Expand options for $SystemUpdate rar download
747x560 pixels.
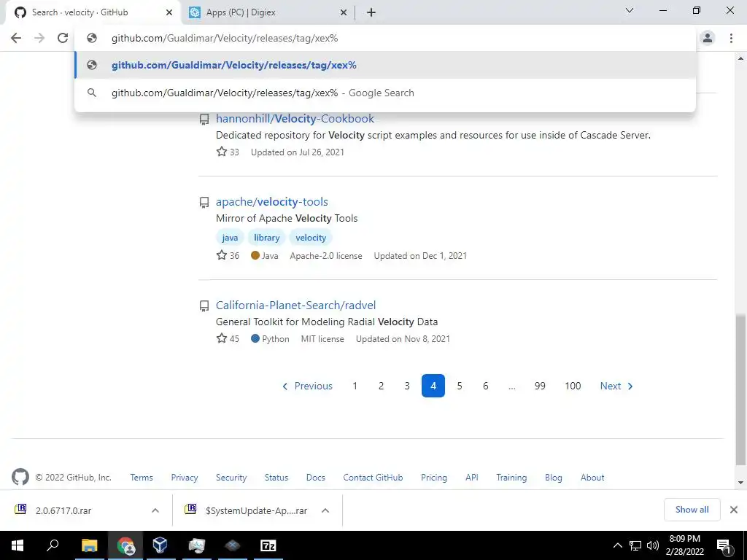[325, 510]
